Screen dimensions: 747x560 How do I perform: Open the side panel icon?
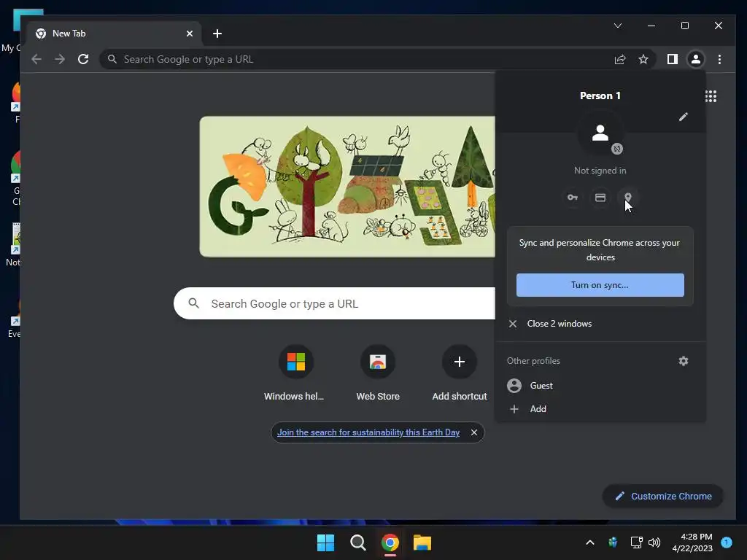[x=672, y=59]
